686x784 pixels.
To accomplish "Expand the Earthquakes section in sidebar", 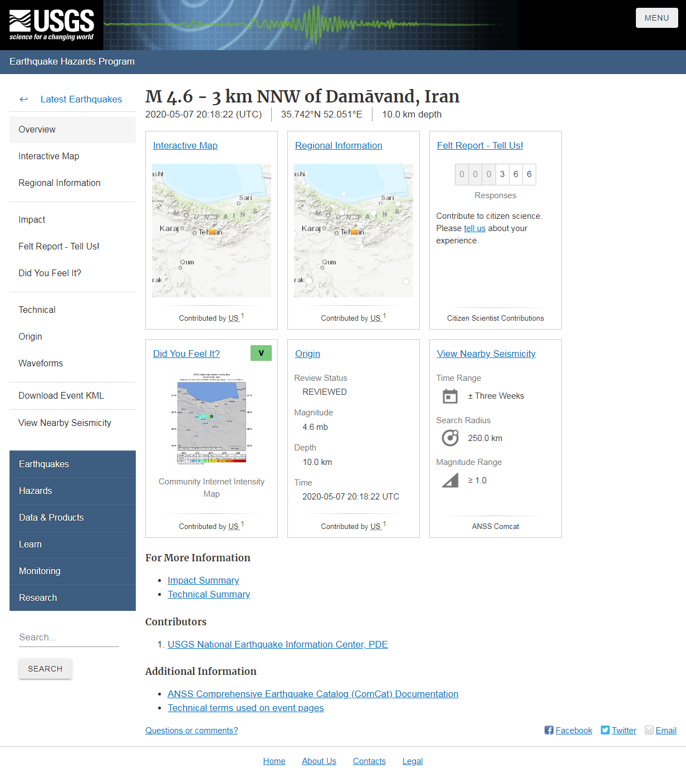I will click(x=44, y=464).
